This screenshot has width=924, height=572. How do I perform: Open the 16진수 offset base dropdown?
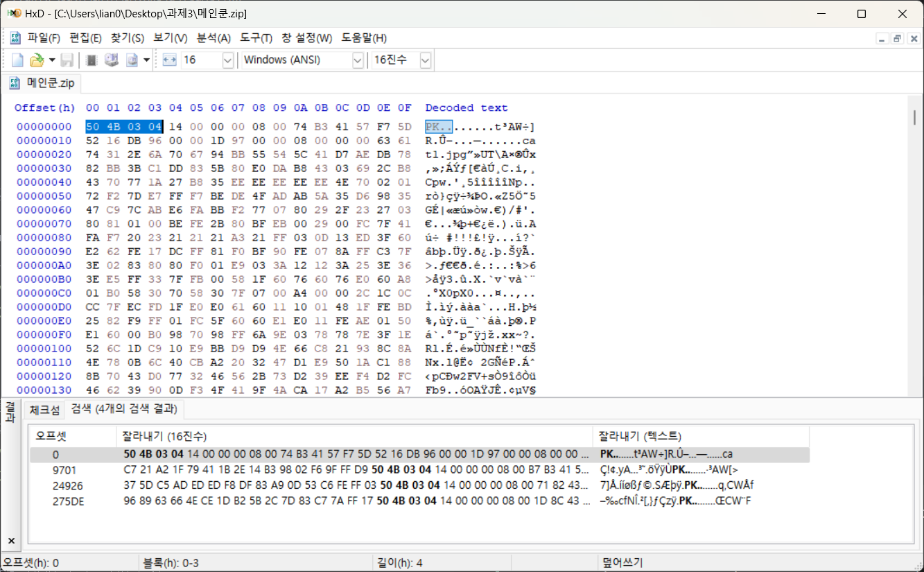pyautogui.click(x=425, y=60)
